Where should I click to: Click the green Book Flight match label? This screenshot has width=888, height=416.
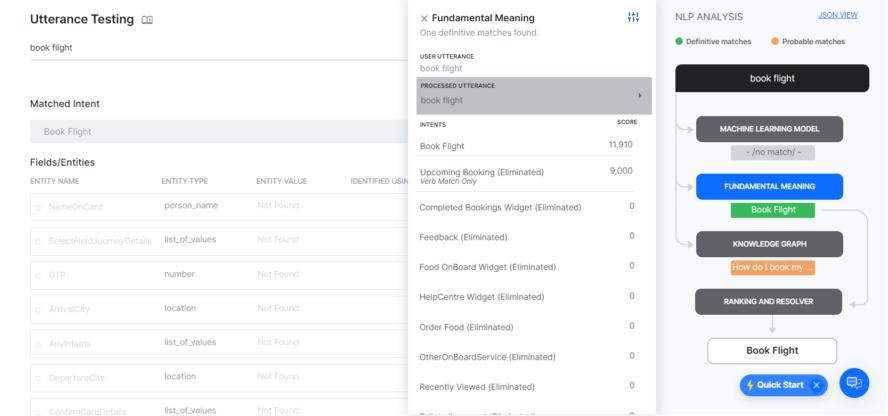[772, 210]
